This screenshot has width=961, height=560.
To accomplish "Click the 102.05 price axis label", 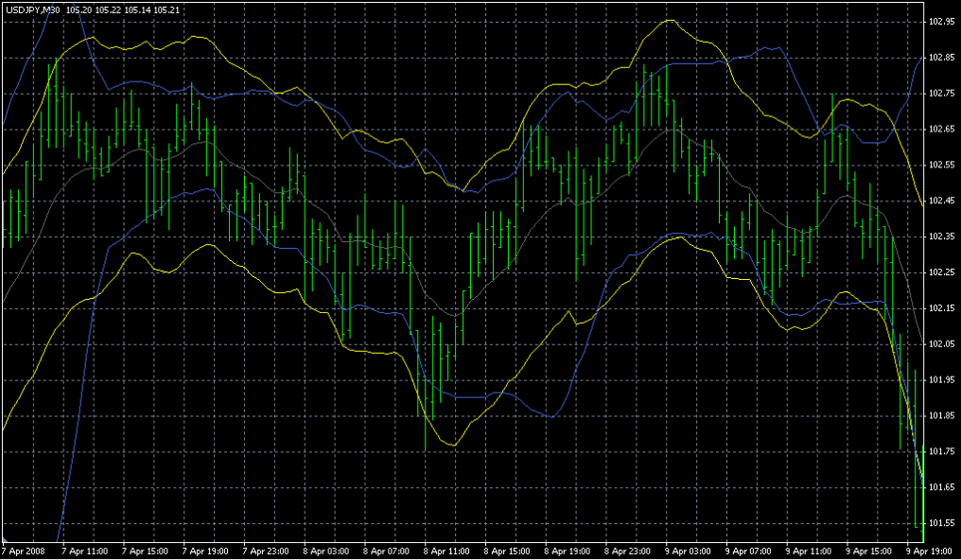I will pos(940,344).
